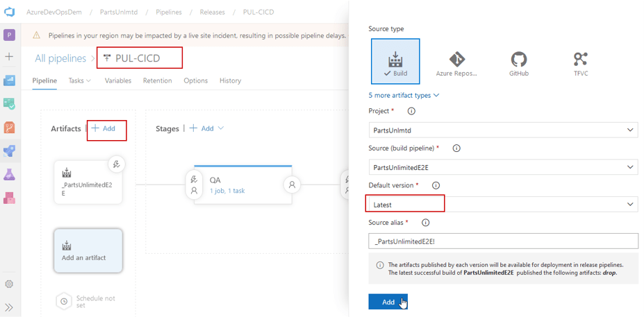The image size is (644, 317).
Task: Select GitHub as source type
Action: pos(518,61)
